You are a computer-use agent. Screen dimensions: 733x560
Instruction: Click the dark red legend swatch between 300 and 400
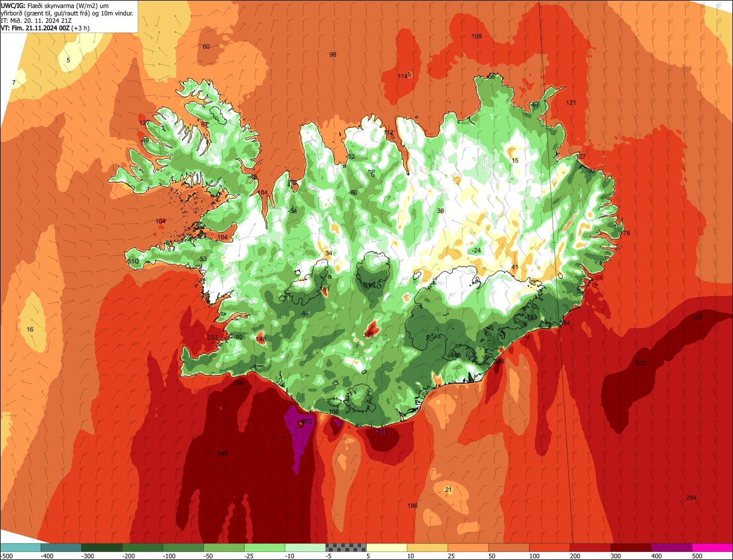(x=631, y=547)
